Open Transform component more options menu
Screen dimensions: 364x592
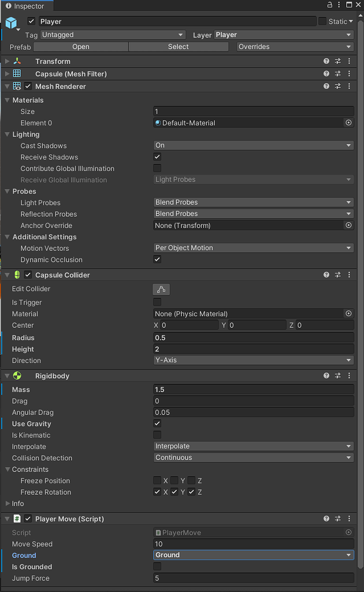pos(349,61)
